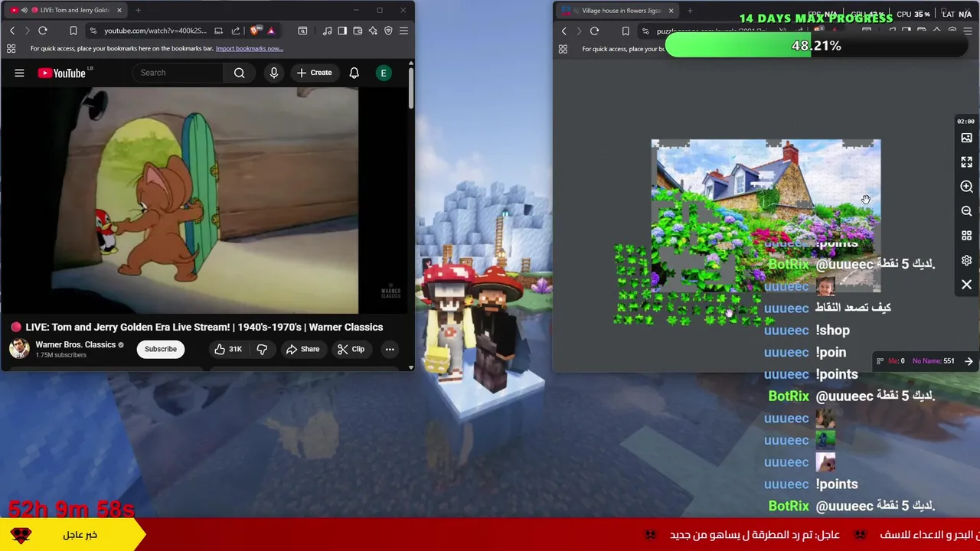Bookmark the YouTube page

pyautogui.click(x=73, y=31)
